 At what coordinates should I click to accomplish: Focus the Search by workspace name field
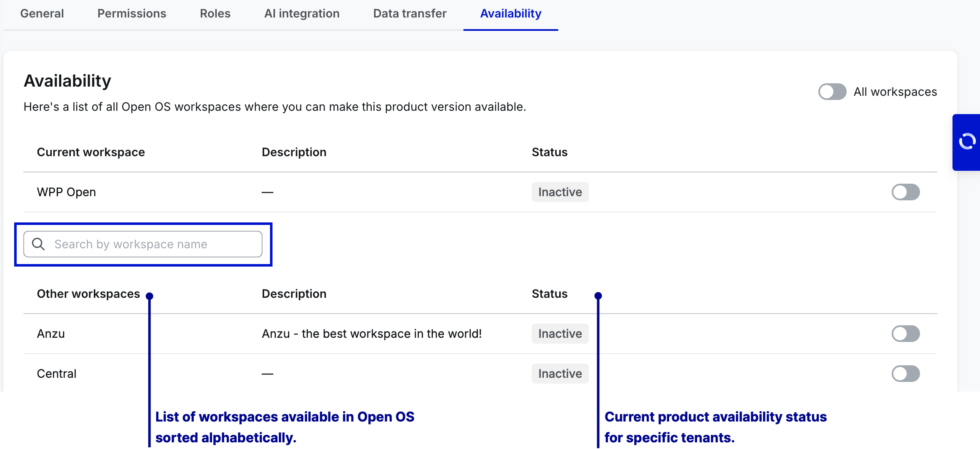[x=150, y=244]
